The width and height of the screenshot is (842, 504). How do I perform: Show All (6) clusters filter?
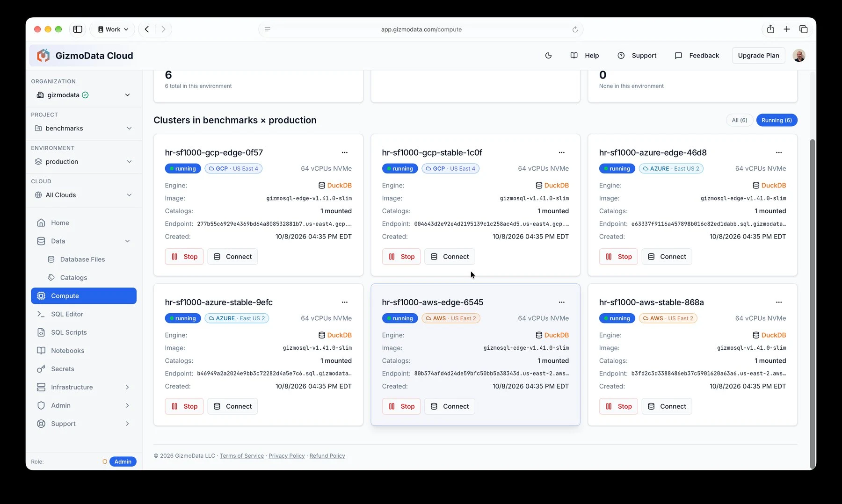(x=740, y=120)
